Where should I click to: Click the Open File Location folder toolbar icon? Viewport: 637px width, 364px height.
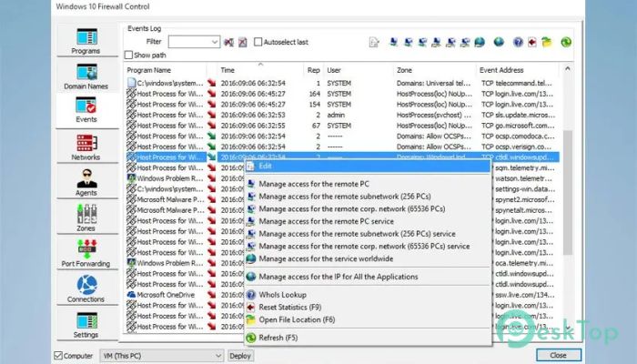547,42
